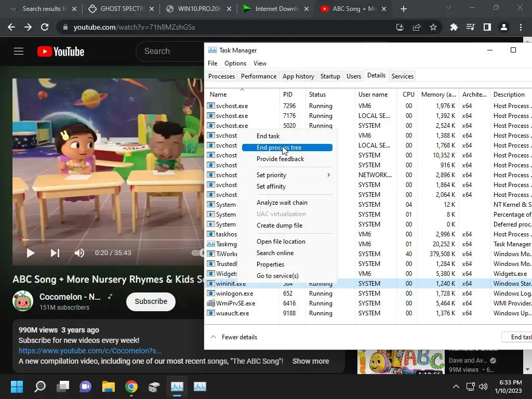
Task: Switch to Services tab
Action: [403, 76]
